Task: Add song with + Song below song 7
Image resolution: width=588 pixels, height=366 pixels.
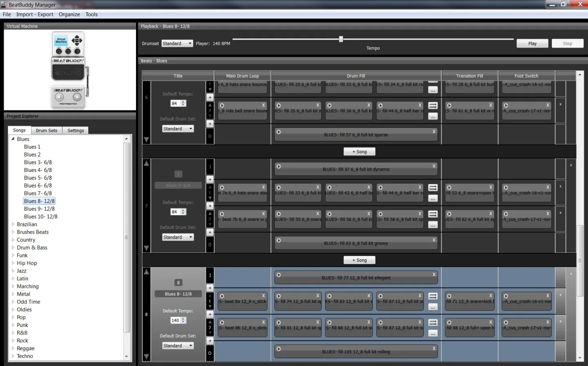Action: click(x=359, y=260)
